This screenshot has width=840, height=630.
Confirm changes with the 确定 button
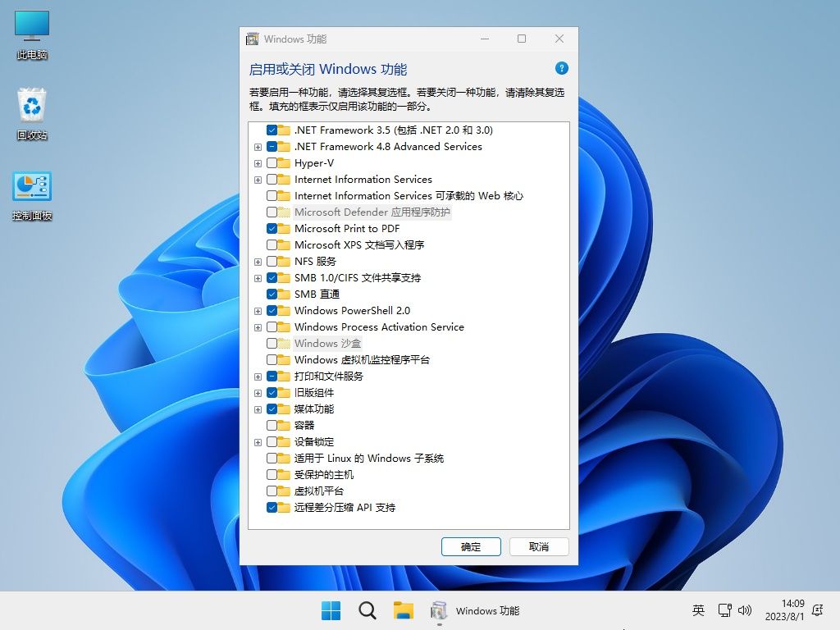point(471,546)
